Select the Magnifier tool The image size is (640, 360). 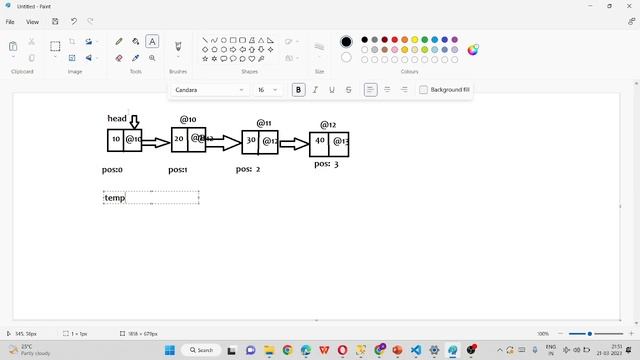click(x=152, y=58)
